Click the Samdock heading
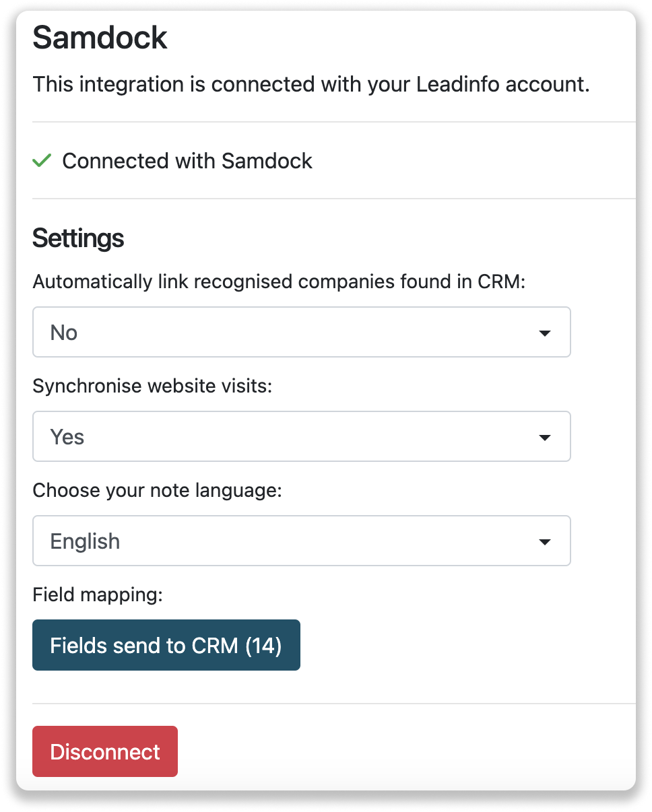Viewport: 652px width, 812px height. (x=100, y=38)
